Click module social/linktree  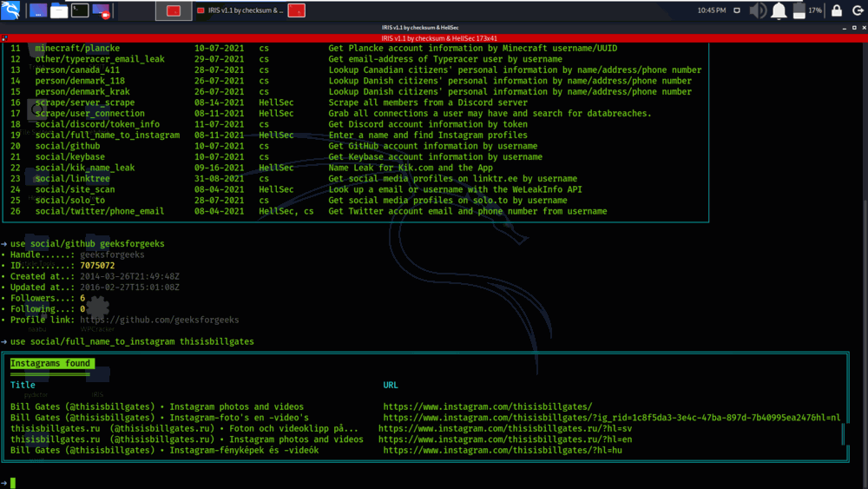pos(73,179)
